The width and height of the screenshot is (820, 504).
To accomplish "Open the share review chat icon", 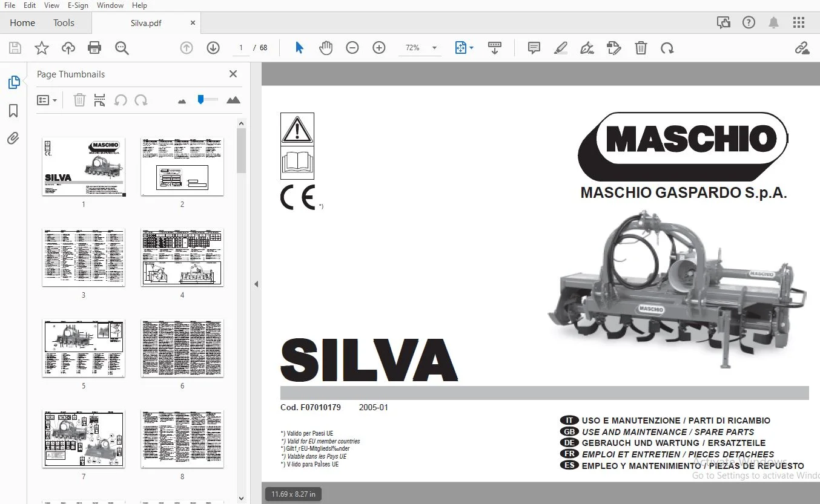I will [723, 23].
